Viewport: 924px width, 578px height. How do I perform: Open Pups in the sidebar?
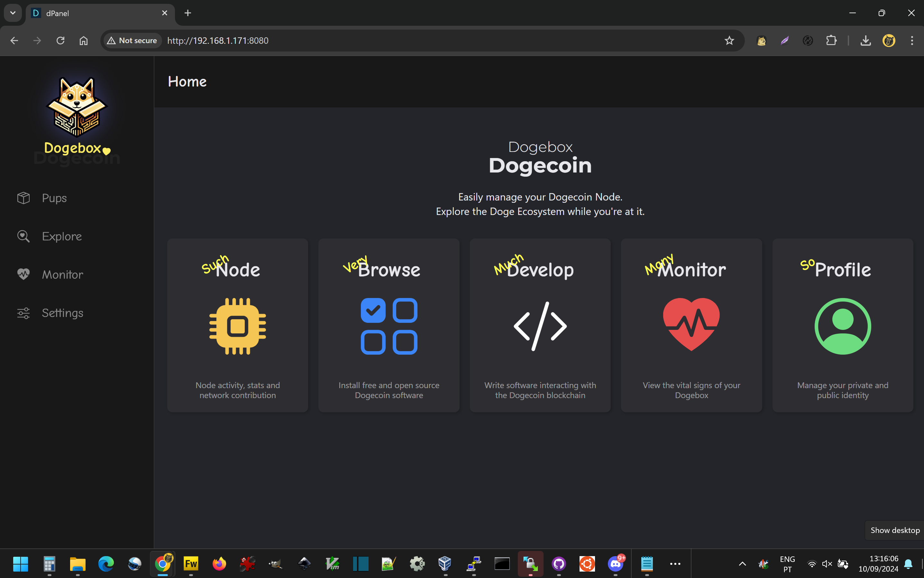pyautogui.click(x=54, y=198)
